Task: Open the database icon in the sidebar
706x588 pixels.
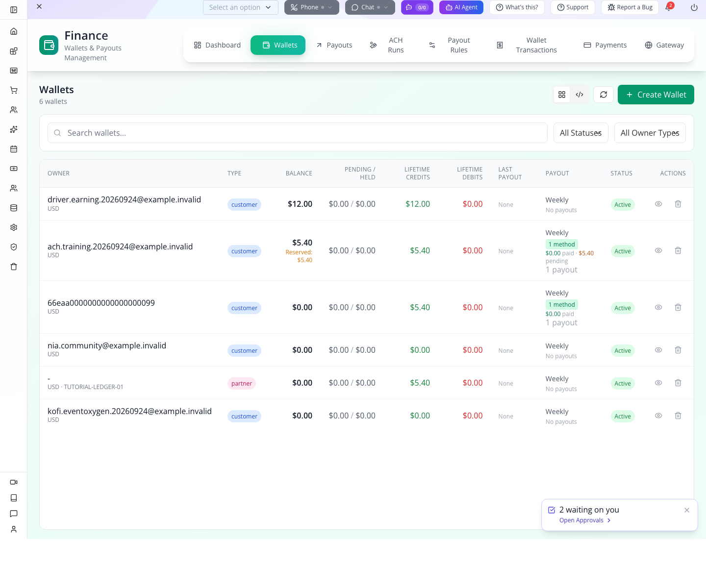Action: coord(14,208)
